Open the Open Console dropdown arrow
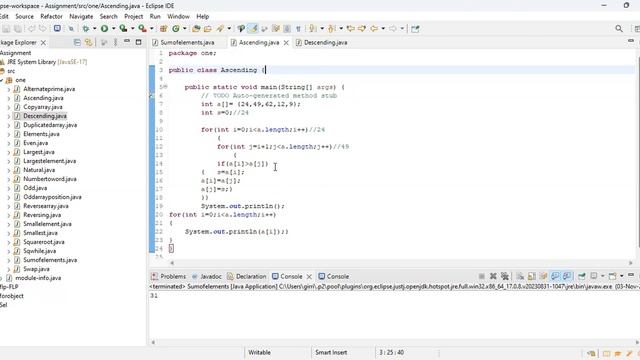 pyautogui.click(x=622, y=276)
